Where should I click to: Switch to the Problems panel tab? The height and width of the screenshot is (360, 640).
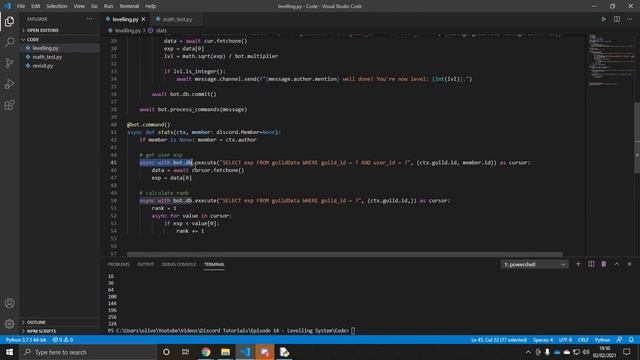click(118, 264)
